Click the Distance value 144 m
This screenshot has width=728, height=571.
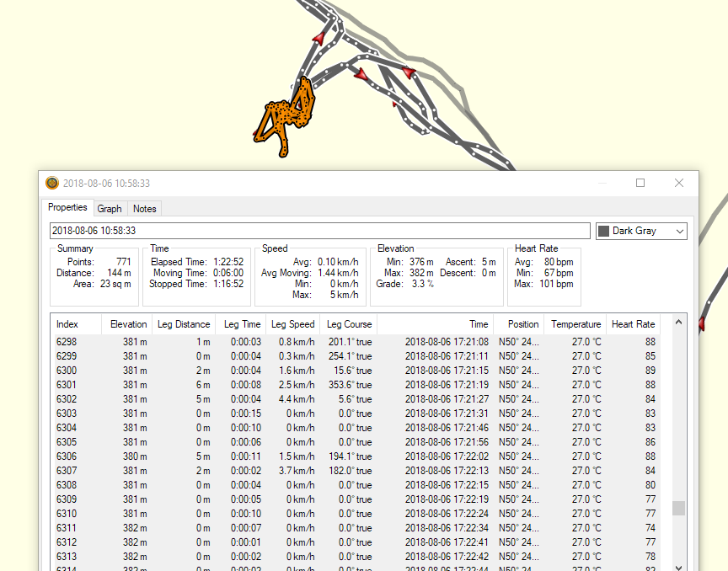click(x=119, y=273)
